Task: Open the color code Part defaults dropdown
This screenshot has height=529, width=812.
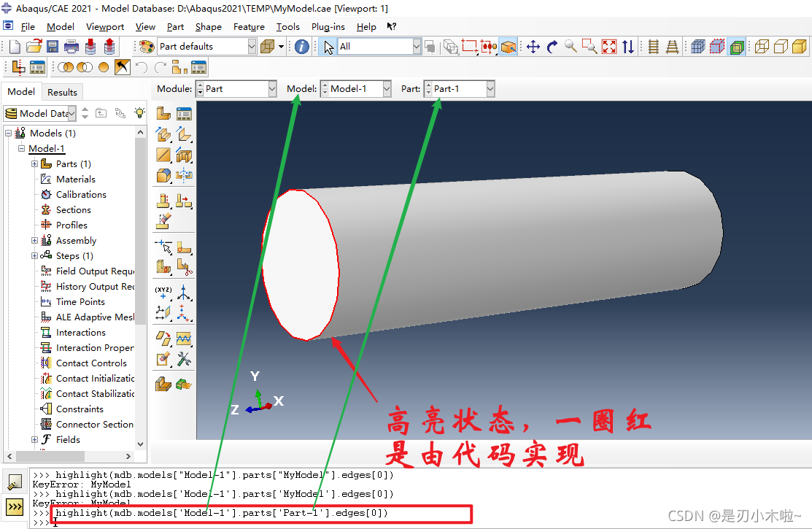Action: point(207,47)
